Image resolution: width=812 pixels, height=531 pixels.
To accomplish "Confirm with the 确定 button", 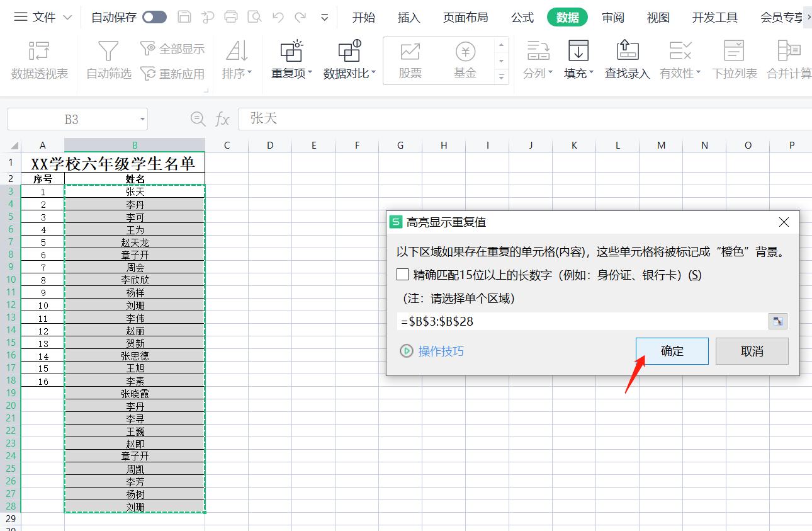I will 672,351.
